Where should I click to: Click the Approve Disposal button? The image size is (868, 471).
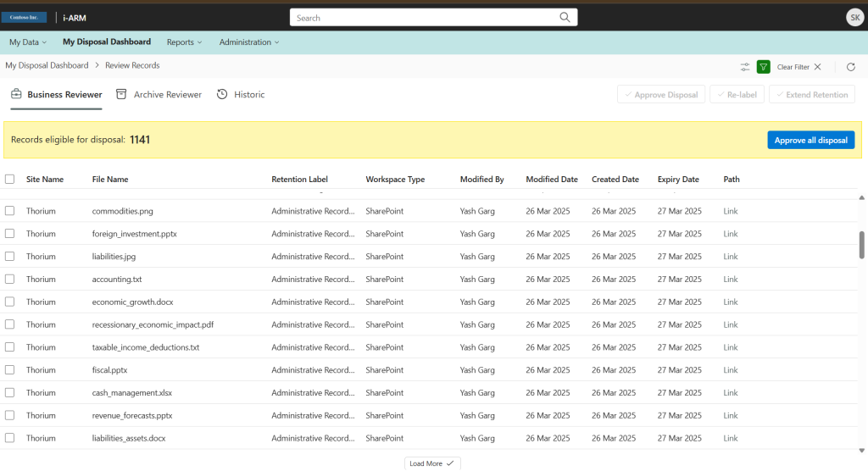[x=661, y=94]
